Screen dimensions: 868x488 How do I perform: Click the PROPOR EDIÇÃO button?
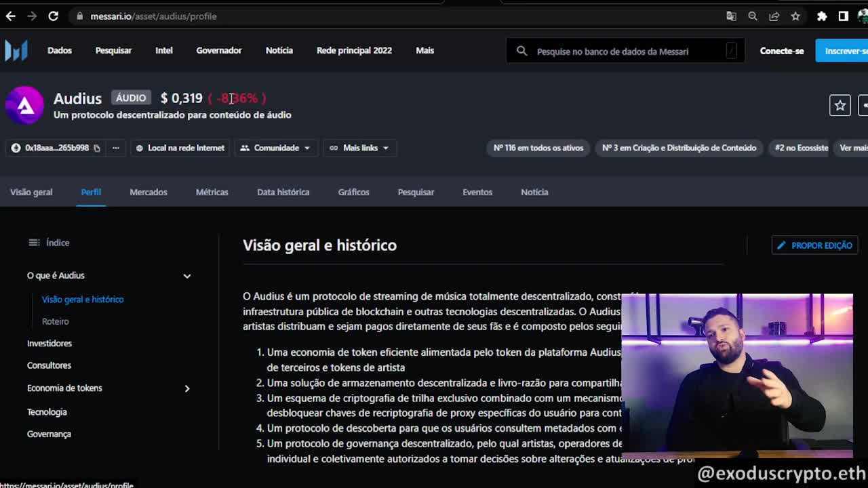click(815, 245)
